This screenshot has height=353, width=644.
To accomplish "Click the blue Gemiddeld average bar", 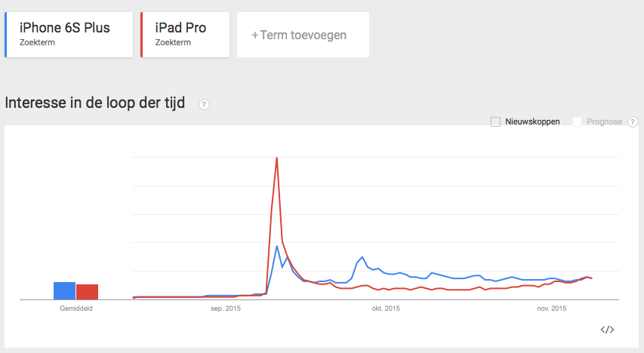I will (64, 290).
